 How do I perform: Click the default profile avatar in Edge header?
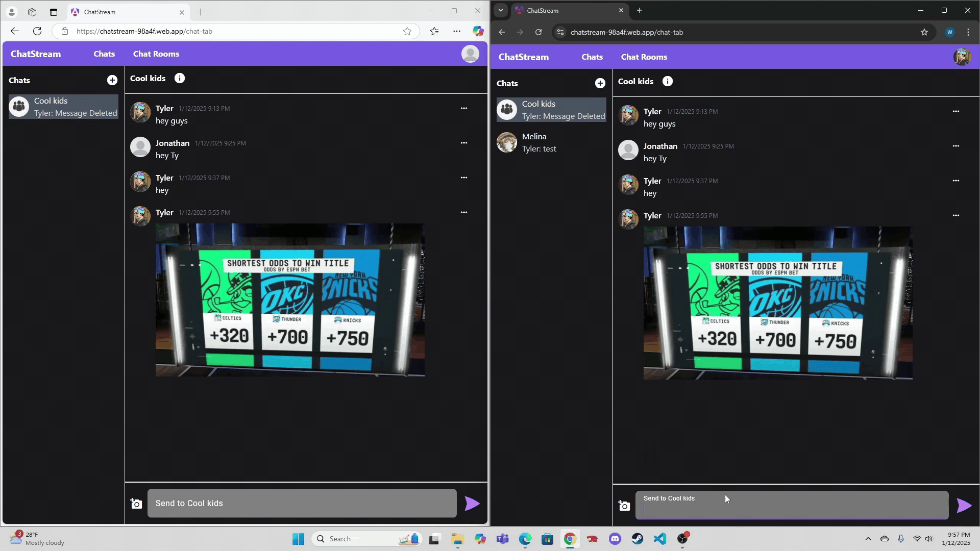(470, 54)
